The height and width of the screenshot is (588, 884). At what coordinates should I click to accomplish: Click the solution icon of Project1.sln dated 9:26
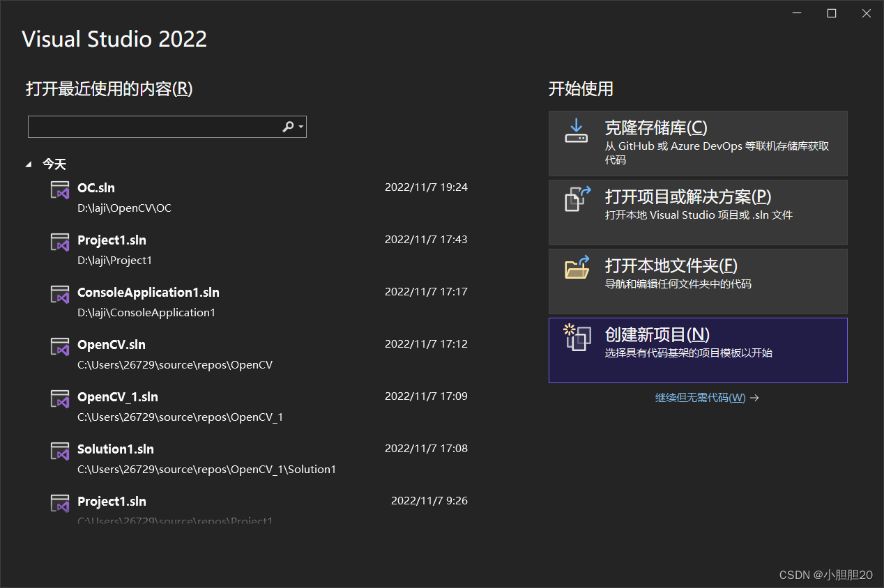coord(60,503)
